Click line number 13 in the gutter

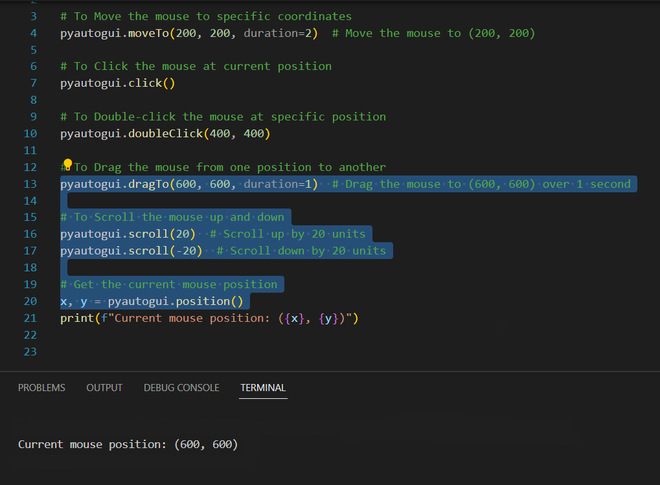[x=30, y=184]
